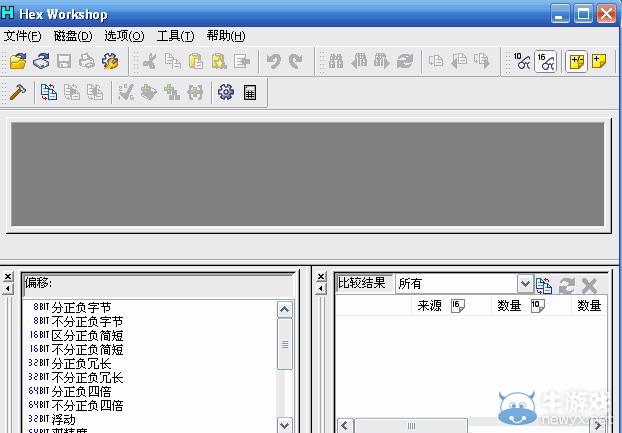The image size is (622, 433).
Task: Click the Cut scissors icon
Action: pos(150,61)
